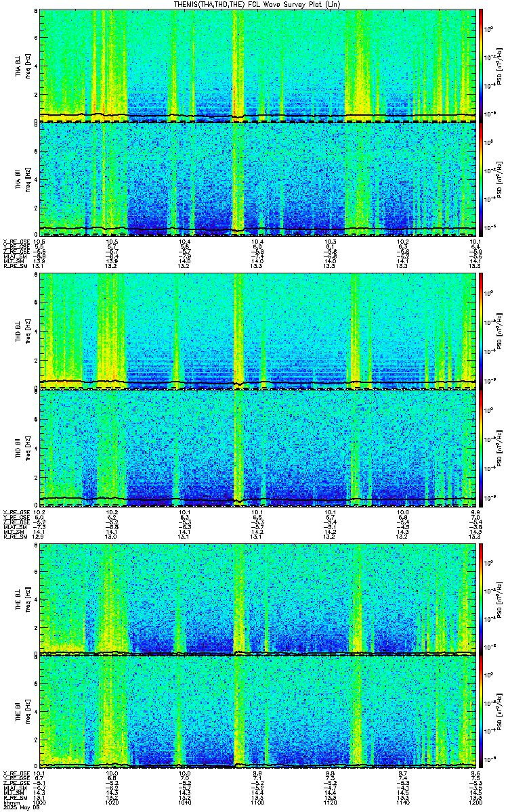508x812 pixels.
Task: Click the PSD [nT²/Hz] label beside THE B-parallel
Action: click(x=500, y=711)
